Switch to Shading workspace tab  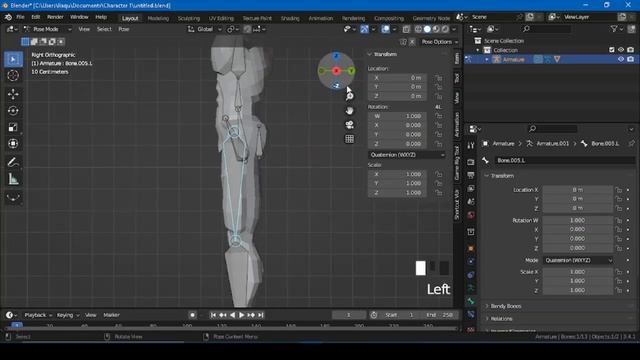(290, 18)
